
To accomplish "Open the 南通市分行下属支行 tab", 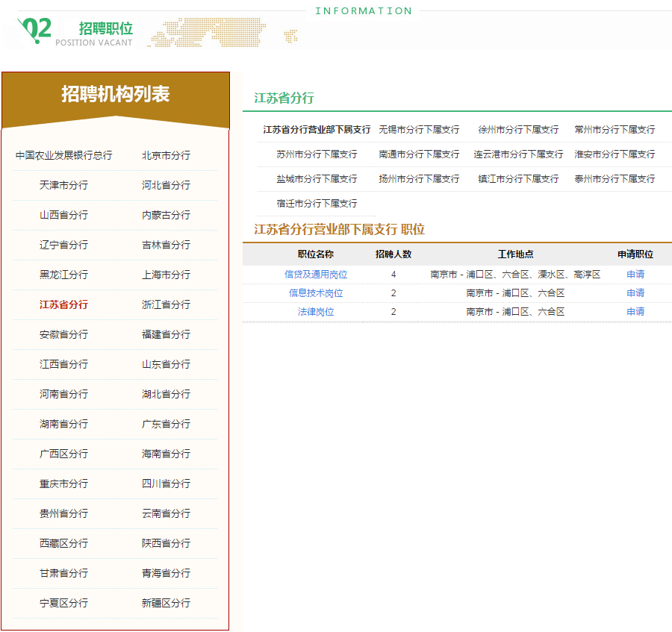I will tap(419, 154).
